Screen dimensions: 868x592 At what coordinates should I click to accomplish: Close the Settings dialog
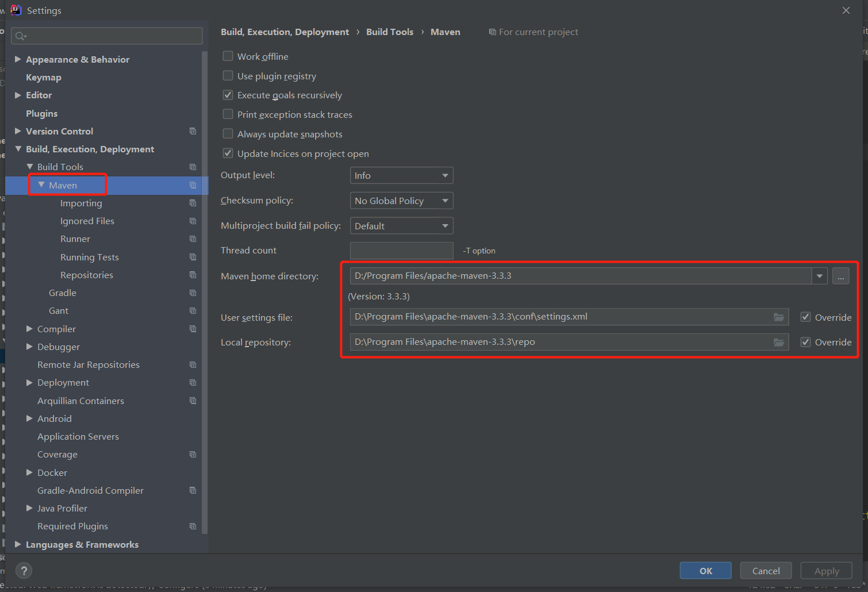846,10
